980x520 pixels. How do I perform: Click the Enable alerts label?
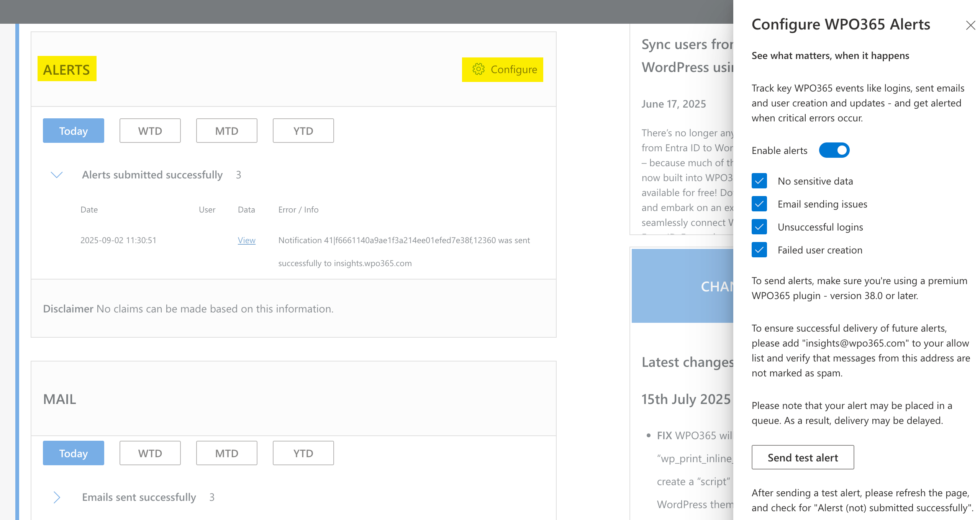[779, 150]
